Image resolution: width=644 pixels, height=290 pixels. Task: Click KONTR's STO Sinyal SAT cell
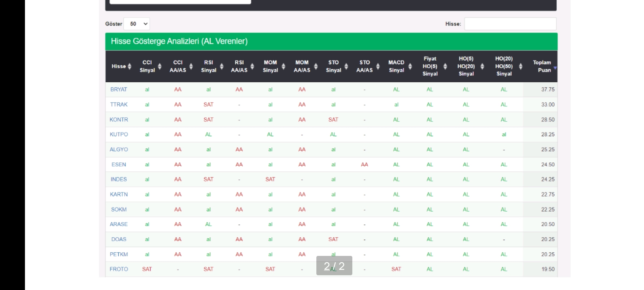point(333,119)
